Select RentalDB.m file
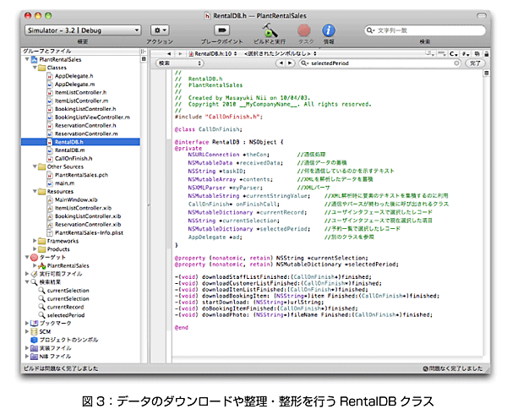 [x=71, y=150]
